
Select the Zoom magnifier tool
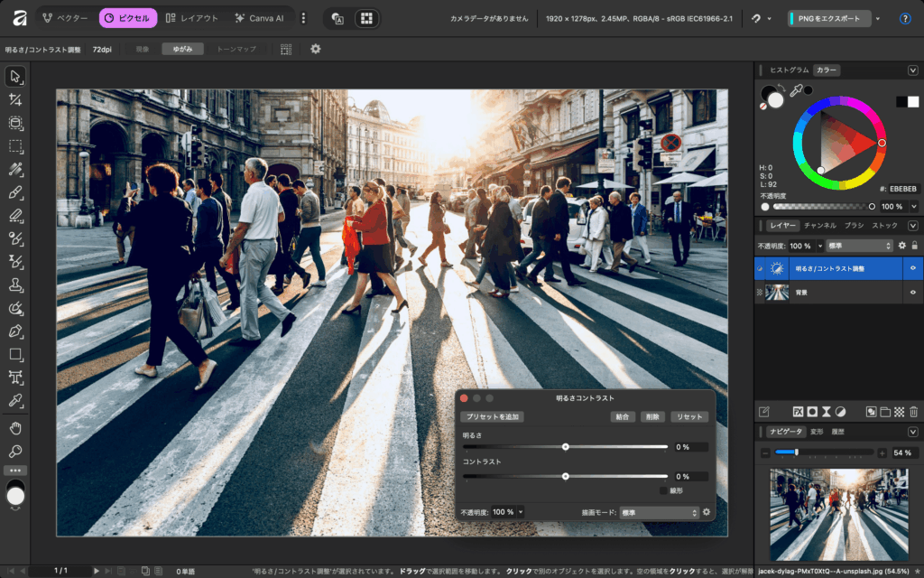(15, 451)
